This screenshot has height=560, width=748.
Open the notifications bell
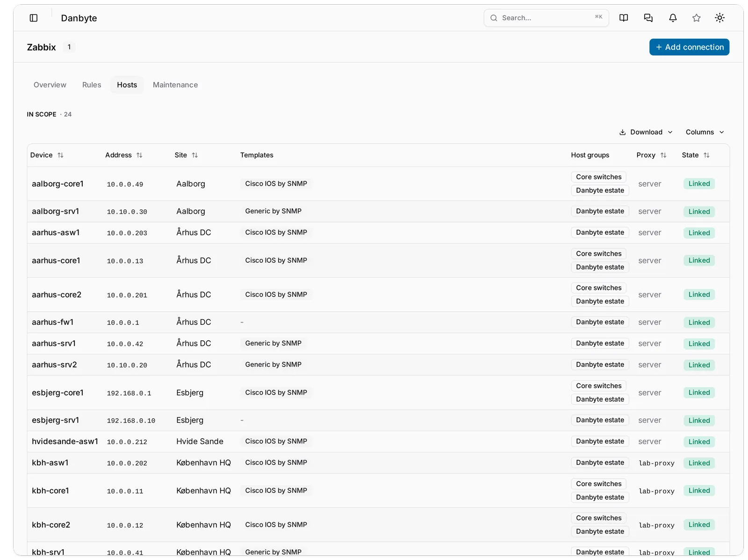pos(673,18)
